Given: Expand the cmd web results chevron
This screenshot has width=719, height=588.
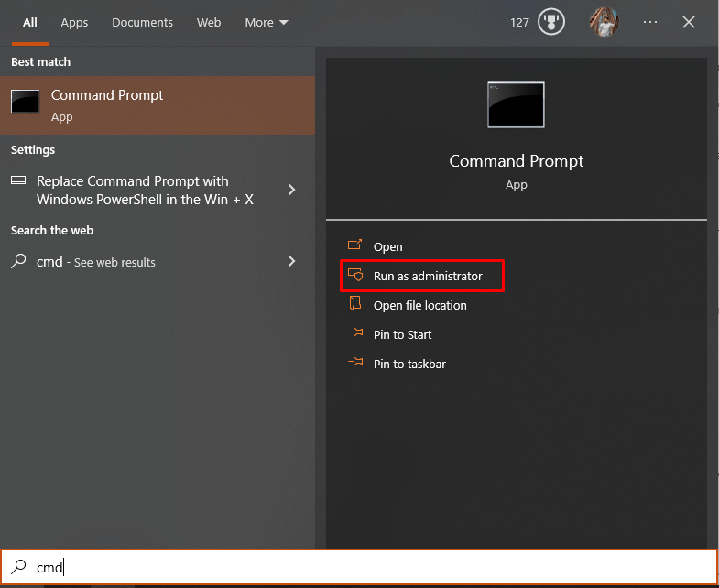Looking at the screenshot, I should pyautogui.click(x=291, y=261).
